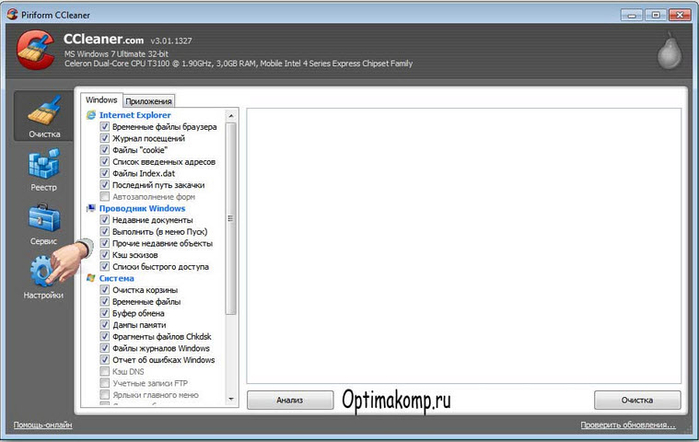The width and height of the screenshot is (699, 442).
Task: Uncheck Временные файлы under Система
Action: (104, 302)
